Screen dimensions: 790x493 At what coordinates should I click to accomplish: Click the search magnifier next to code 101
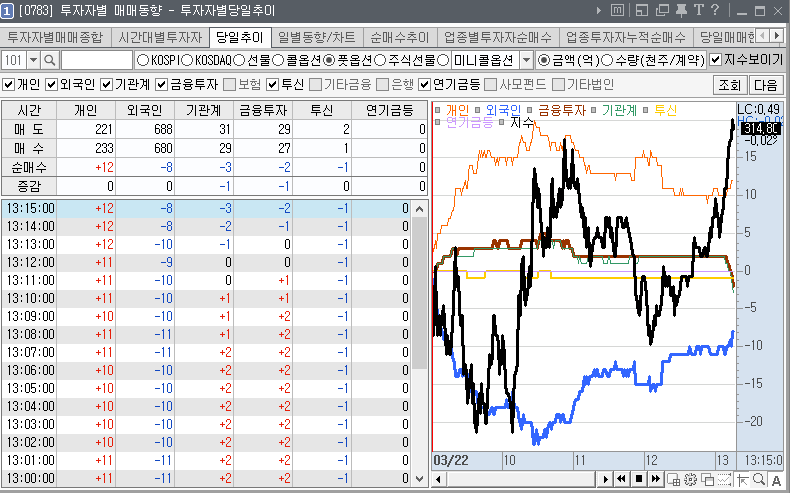coord(49,61)
